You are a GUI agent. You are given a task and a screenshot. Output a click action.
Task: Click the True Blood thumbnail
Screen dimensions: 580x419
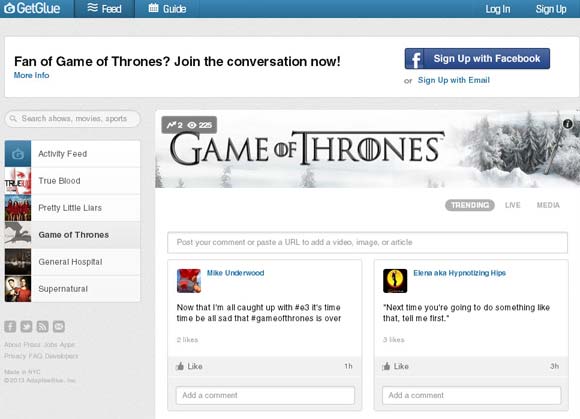(18, 181)
